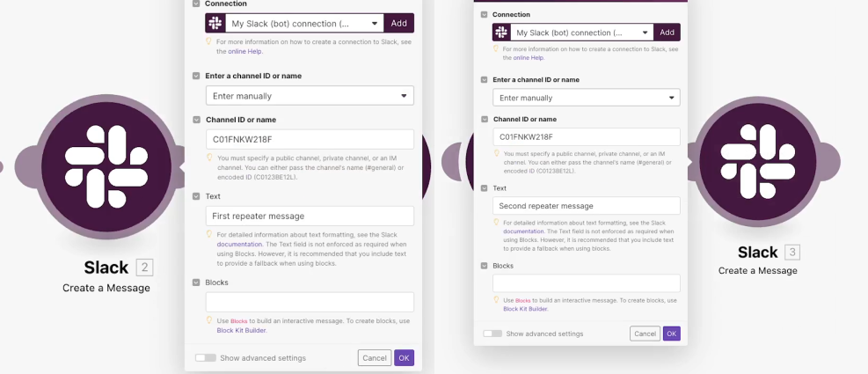The image size is (868, 374).
Task: Toggle the Text checkbox in left panel
Action: [x=196, y=196]
